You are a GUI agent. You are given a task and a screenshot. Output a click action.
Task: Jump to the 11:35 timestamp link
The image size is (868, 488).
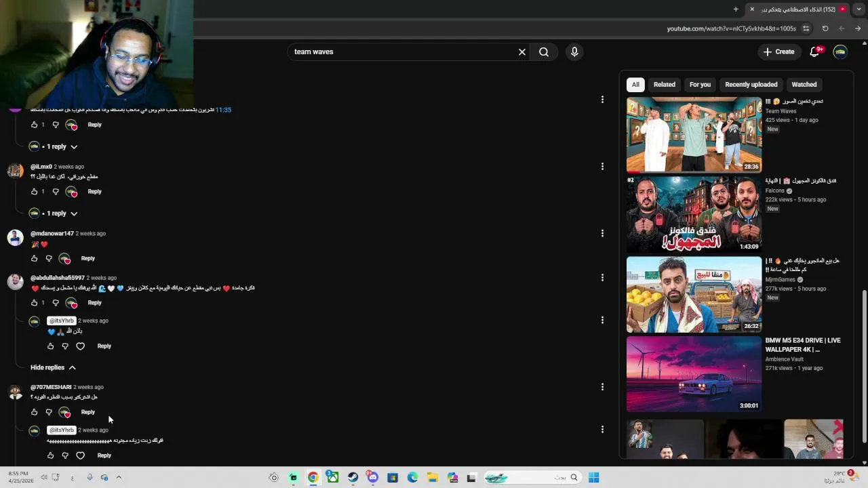click(x=223, y=110)
